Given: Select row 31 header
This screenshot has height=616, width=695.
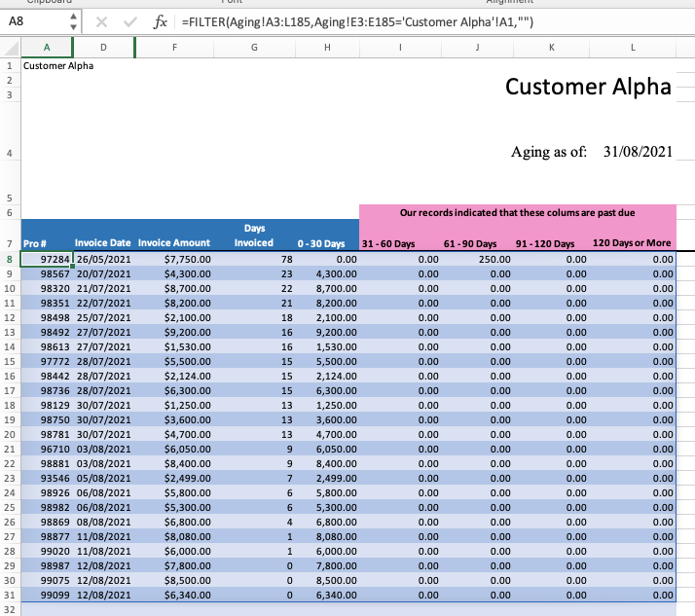Looking at the screenshot, I should pyautogui.click(x=10, y=595).
